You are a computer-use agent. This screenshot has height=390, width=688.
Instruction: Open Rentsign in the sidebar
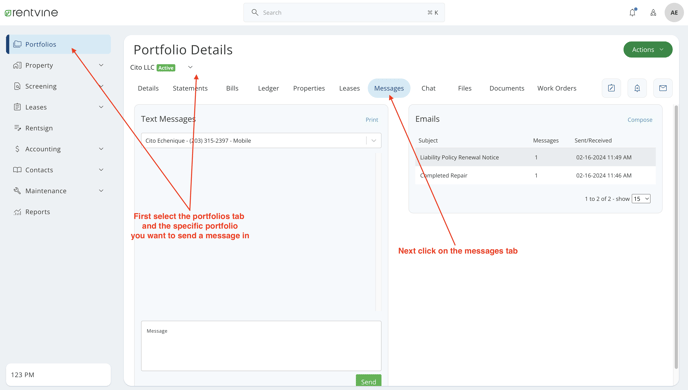[39, 128]
